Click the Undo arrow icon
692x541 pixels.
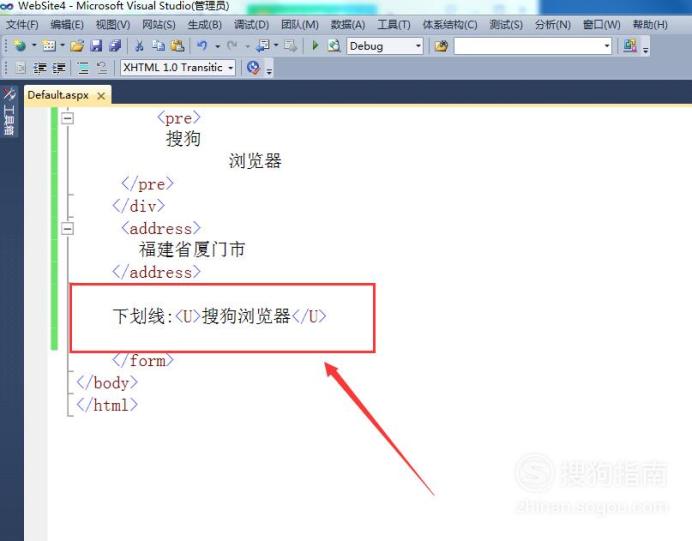[x=202, y=45]
